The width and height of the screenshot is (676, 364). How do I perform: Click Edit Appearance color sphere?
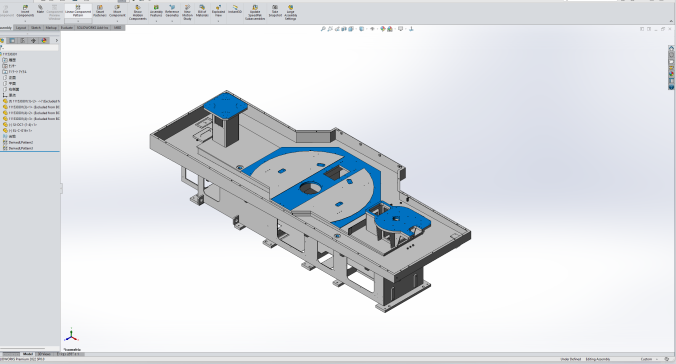(383, 29)
